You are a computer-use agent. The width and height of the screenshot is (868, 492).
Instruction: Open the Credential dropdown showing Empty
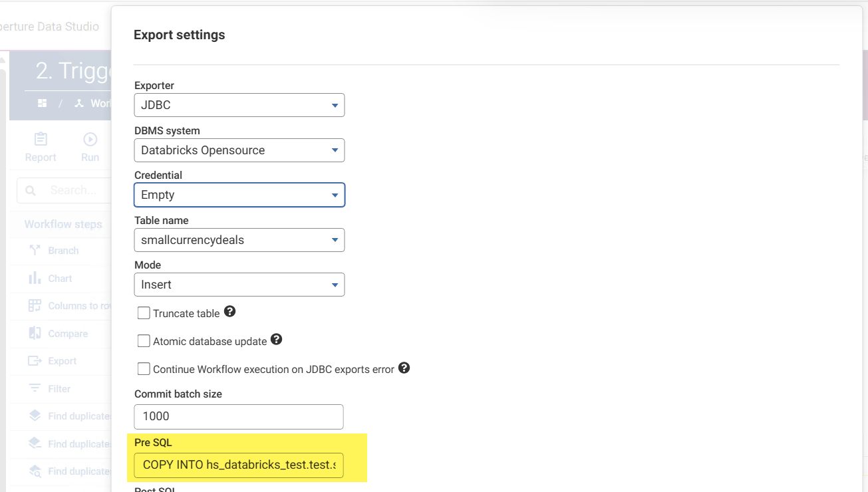[239, 195]
